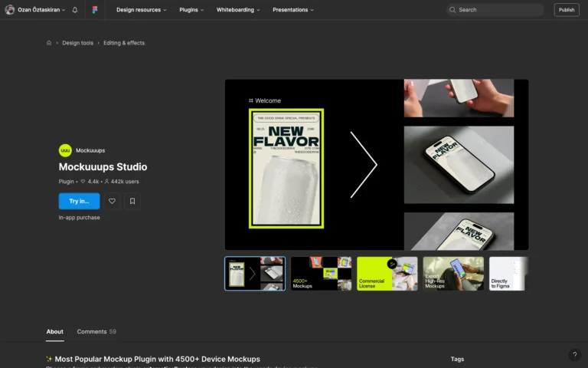Screen dimensions: 588x368
Task: Click the Mockuuups green avatar logo
Action: pos(65,150)
